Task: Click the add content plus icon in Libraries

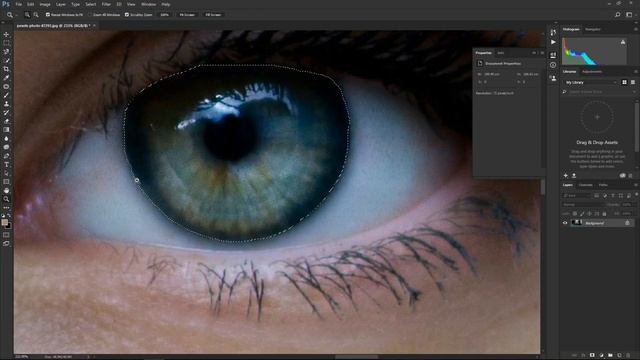Action: [x=566, y=176]
